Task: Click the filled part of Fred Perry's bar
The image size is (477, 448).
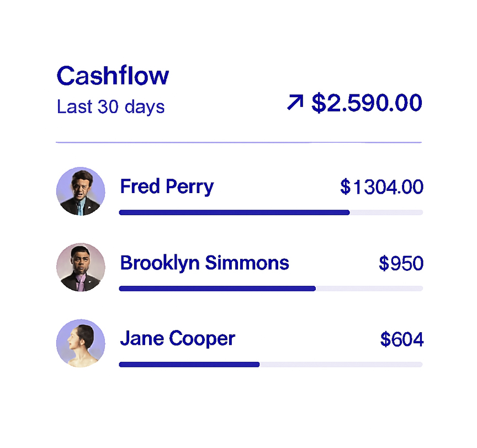Action: [234, 212]
